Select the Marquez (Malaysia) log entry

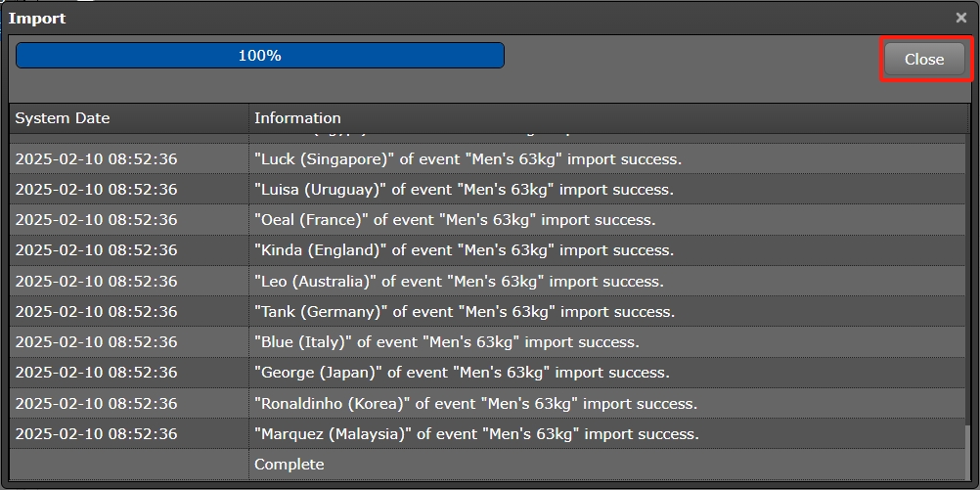click(x=476, y=434)
